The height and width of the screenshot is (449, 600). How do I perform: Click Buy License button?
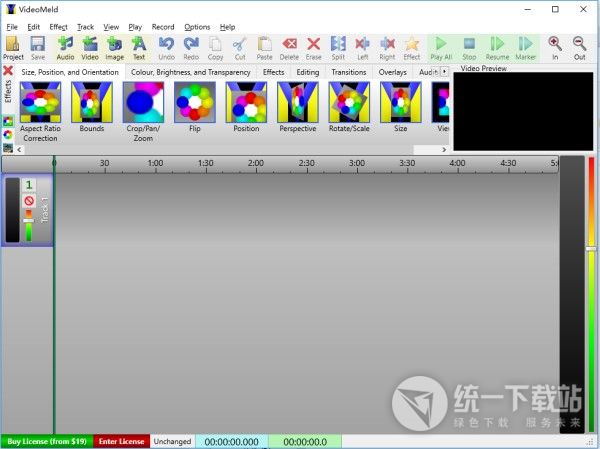(x=47, y=441)
